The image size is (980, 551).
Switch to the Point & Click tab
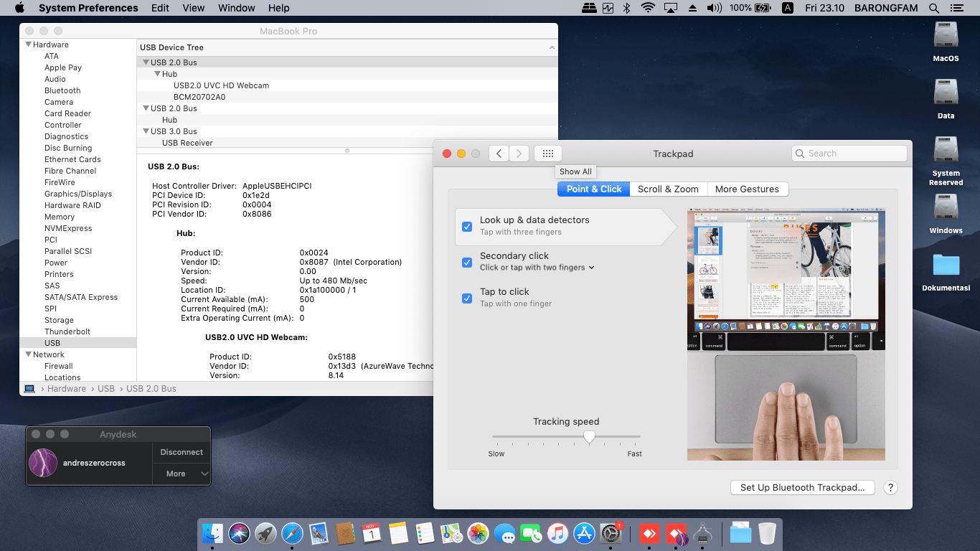(594, 189)
